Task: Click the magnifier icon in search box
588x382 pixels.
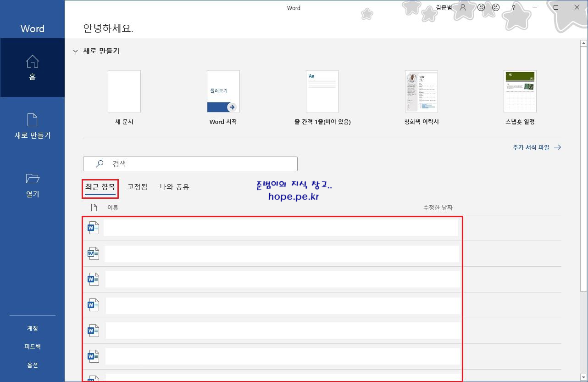Action: [x=100, y=163]
